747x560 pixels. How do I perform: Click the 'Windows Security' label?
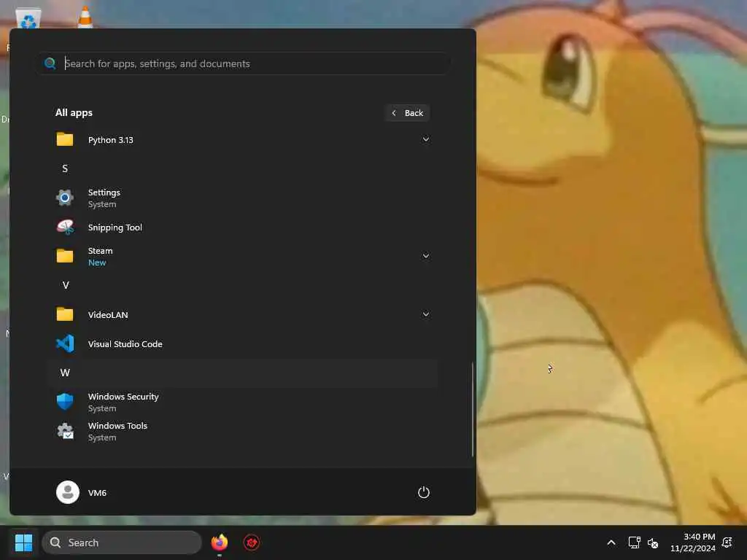123,396
